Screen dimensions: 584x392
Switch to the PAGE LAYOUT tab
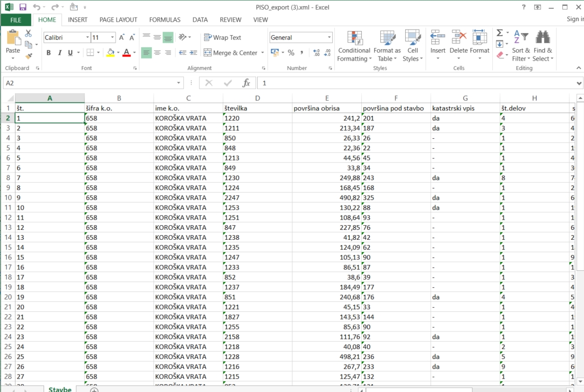pos(118,20)
